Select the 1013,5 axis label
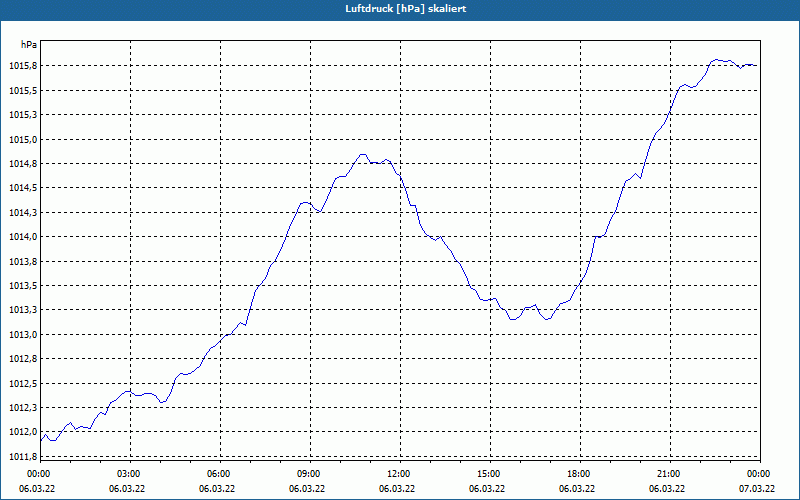 tap(23, 286)
